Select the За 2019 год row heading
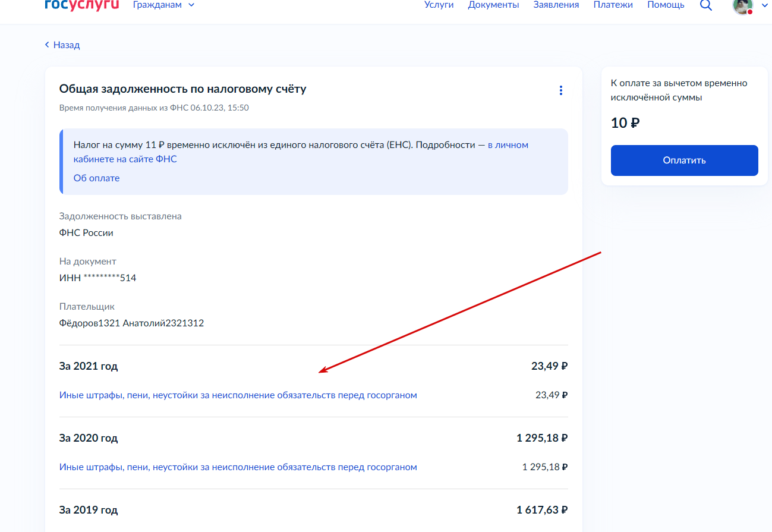 tap(89, 510)
